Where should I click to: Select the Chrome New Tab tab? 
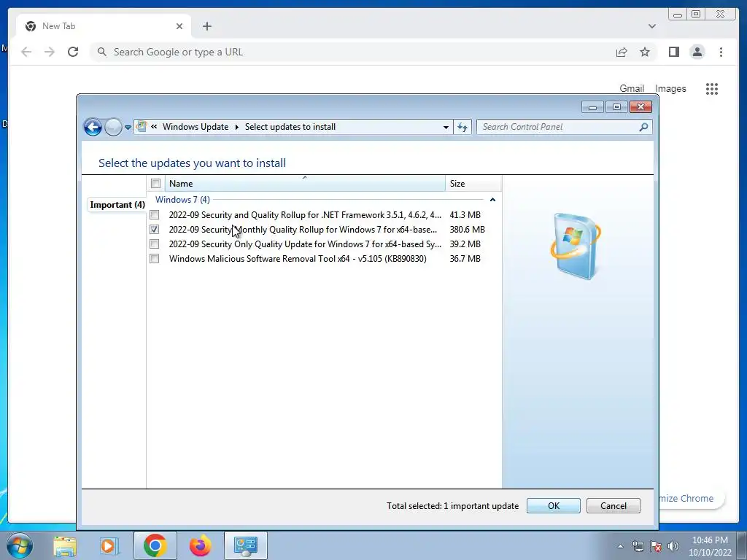point(104,26)
